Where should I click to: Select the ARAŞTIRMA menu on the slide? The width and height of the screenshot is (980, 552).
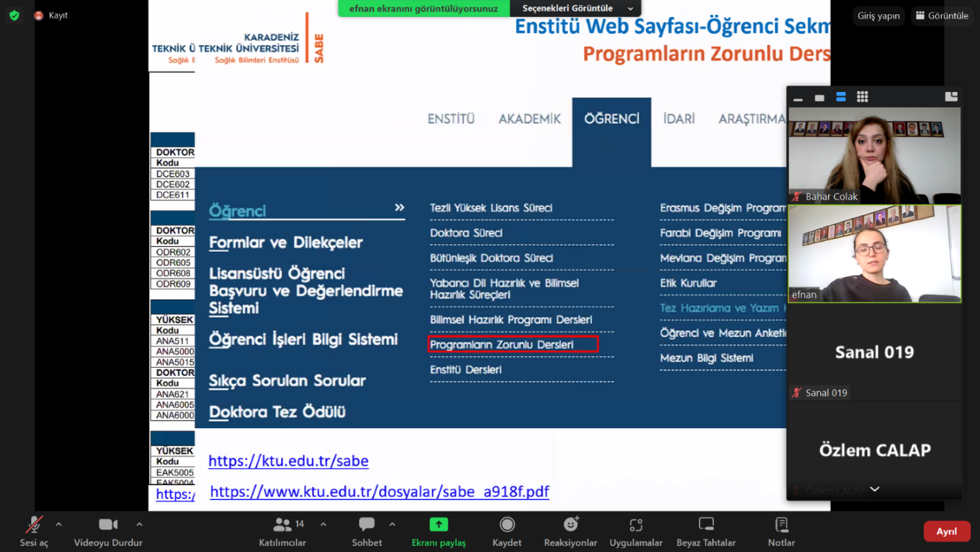point(752,119)
